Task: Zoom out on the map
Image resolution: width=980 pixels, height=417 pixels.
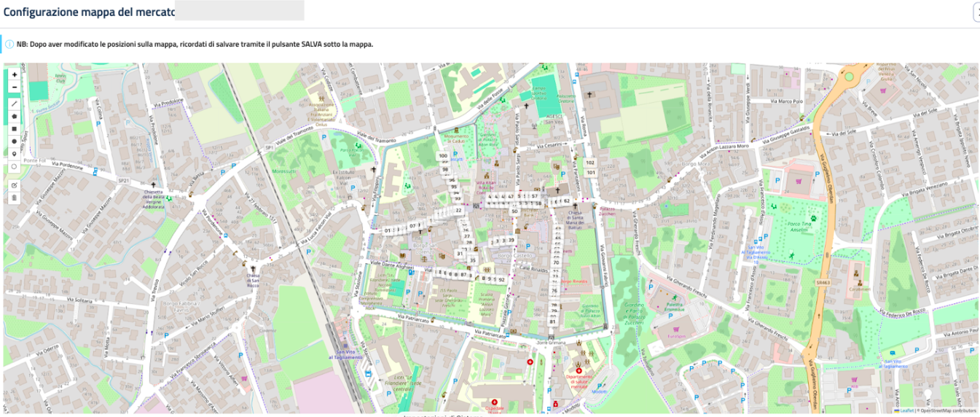Action: pyautogui.click(x=15, y=87)
